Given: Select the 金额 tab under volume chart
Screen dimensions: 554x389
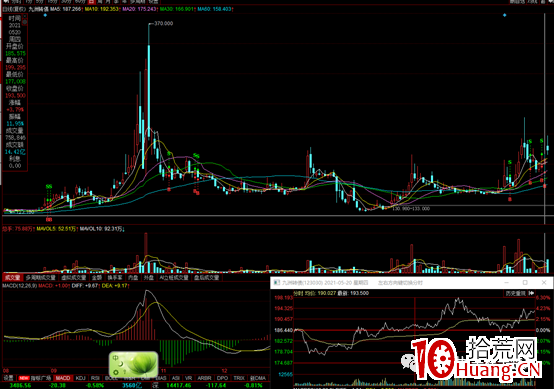Looking at the screenshot, I should pos(97,278).
